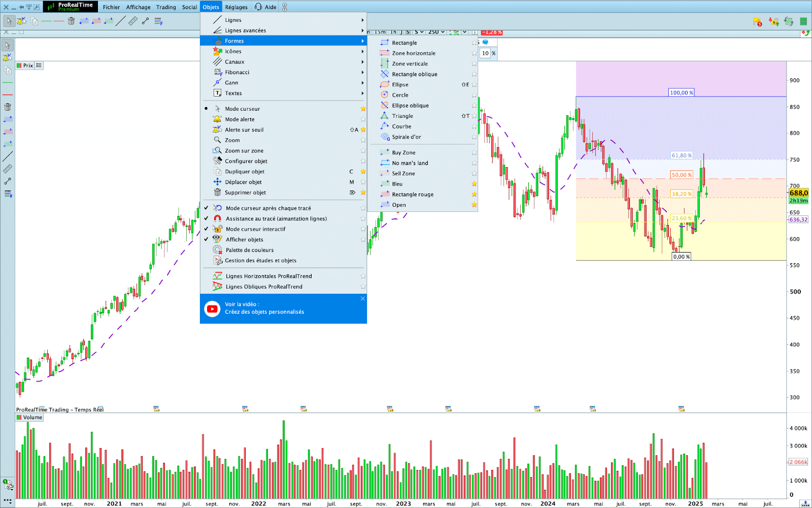
Task: Disable Mode curseur interactif option
Action: click(255, 229)
